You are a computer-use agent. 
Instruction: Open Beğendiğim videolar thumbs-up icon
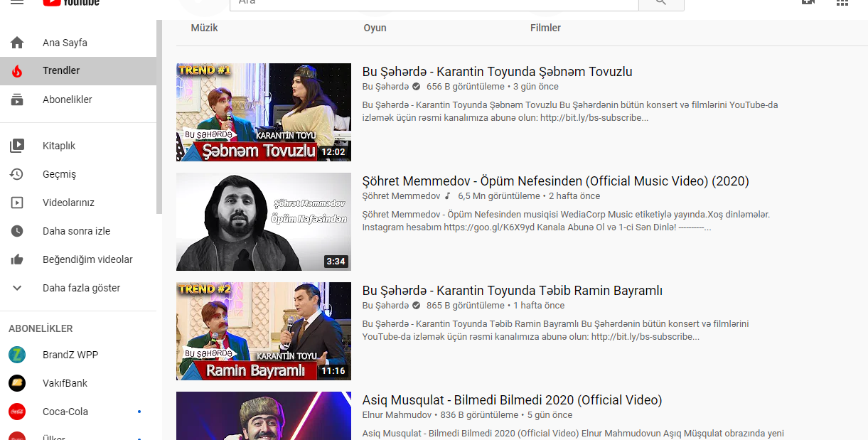point(17,259)
